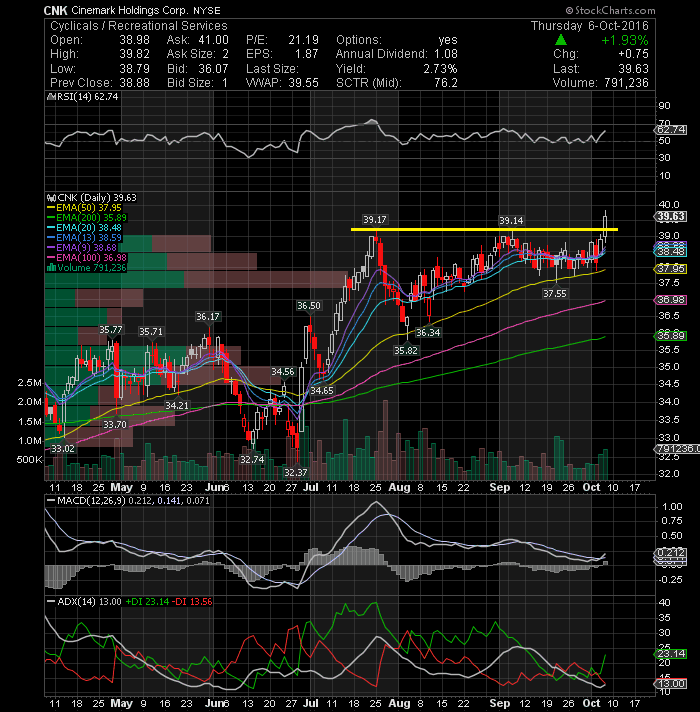This screenshot has height=712, width=700.
Task: Click the -DI 13.56 red label
Action: coord(193,602)
